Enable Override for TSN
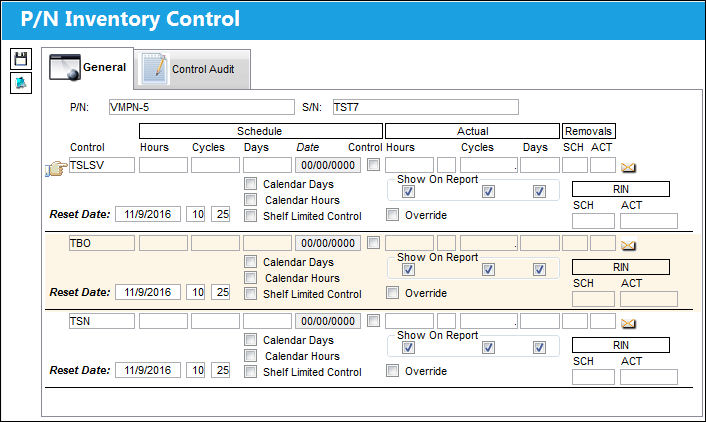 pyautogui.click(x=392, y=370)
